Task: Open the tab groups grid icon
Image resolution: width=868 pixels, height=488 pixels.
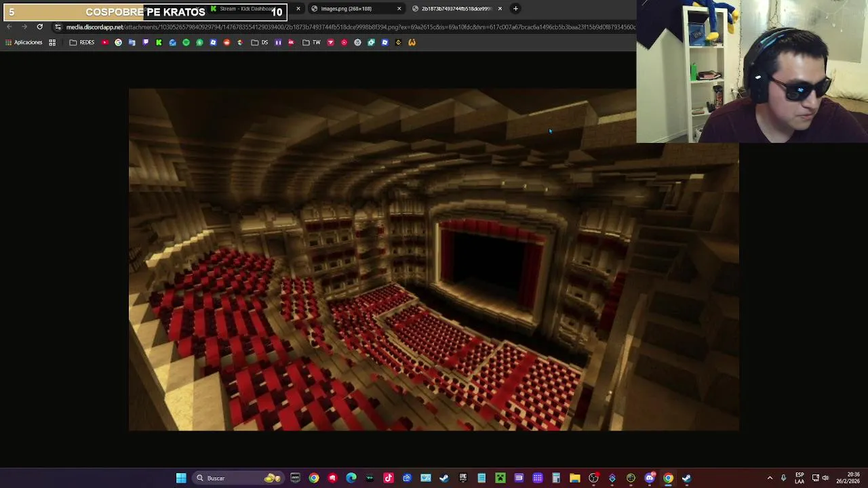Action: (52, 42)
